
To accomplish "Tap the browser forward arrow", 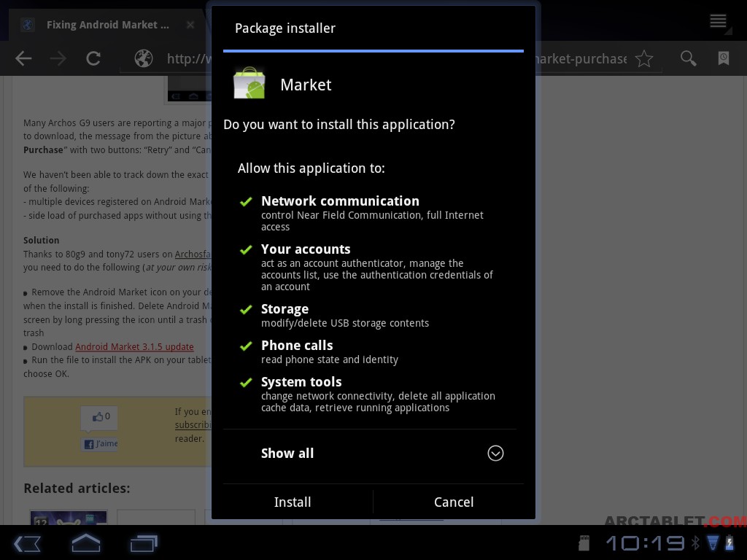I will pos(58,58).
